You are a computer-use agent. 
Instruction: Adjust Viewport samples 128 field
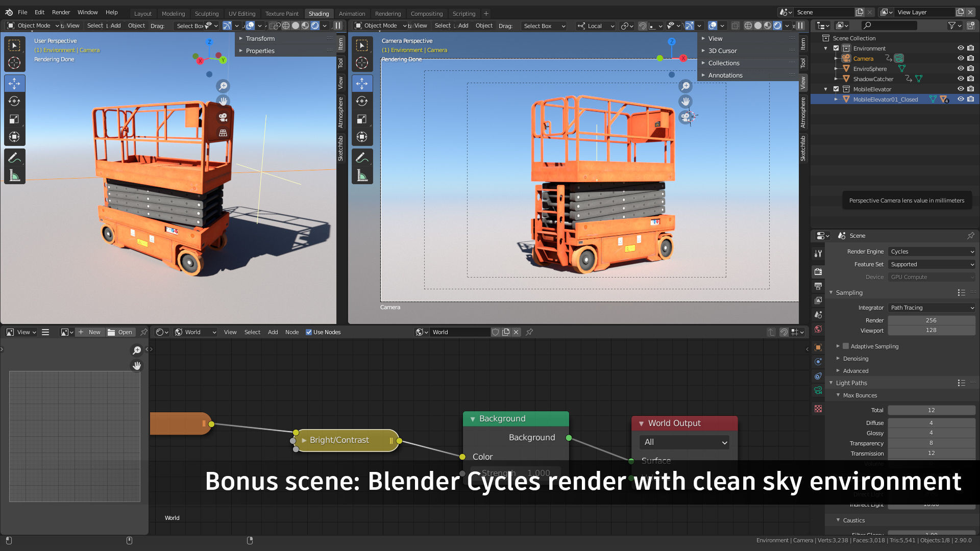coord(932,330)
